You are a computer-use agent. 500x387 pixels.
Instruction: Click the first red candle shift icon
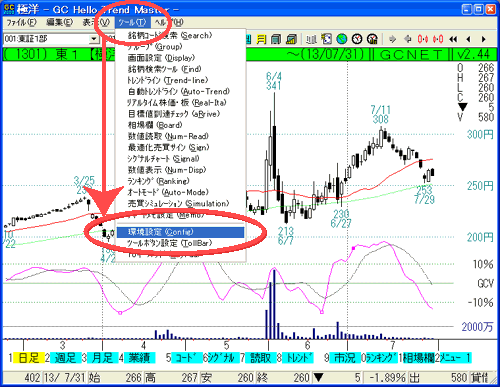pyautogui.click(x=423, y=39)
